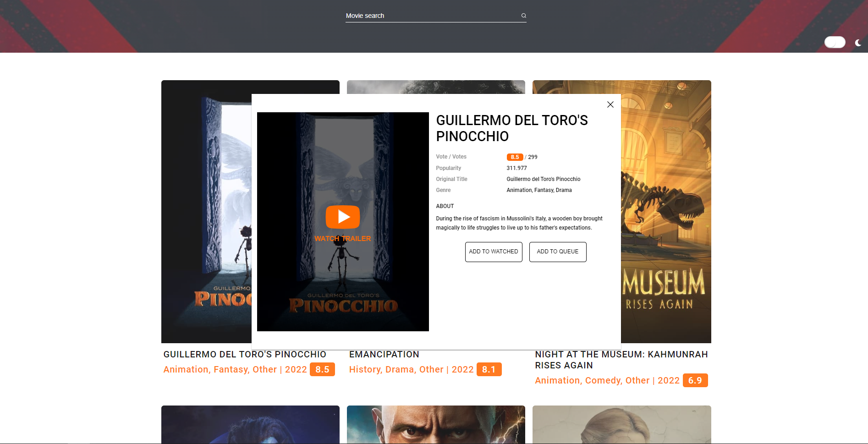Screen dimensions: 868x444
Task: Open the Night at the Museum poster card
Action: [x=666, y=212]
